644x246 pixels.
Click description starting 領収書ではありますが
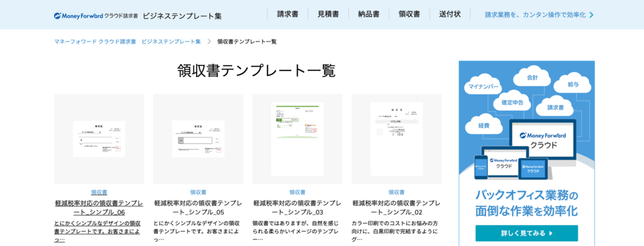296,232
